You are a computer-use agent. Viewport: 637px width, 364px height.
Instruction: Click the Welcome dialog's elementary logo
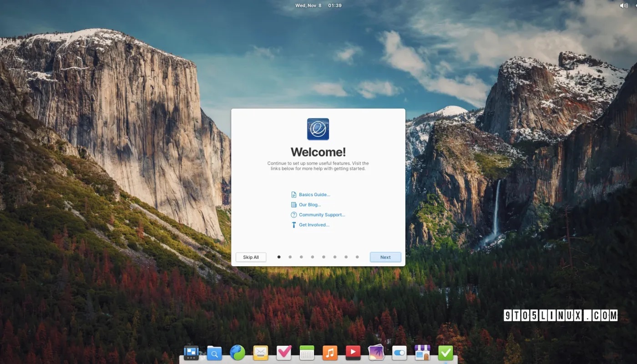pyautogui.click(x=318, y=129)
